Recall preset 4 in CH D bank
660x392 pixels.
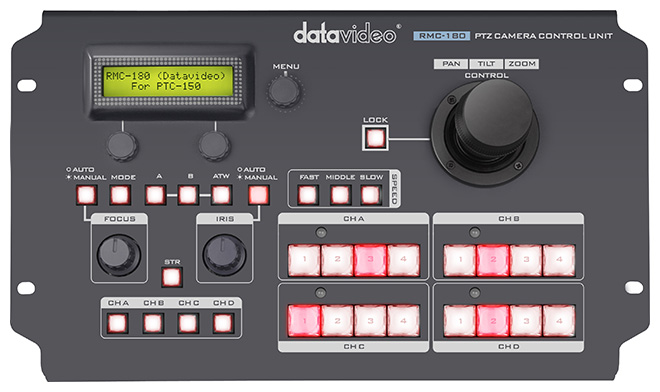coord(559,321)
